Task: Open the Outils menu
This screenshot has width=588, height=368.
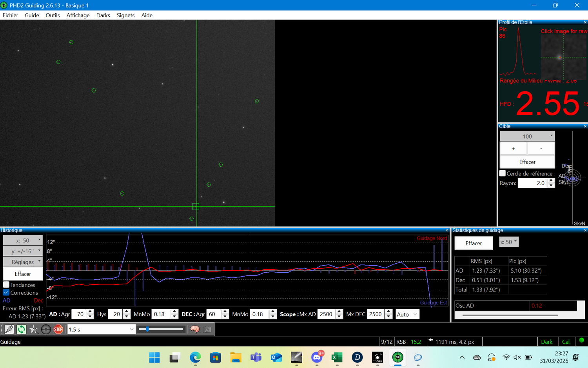Action: pyautogui.click(x=53, y=15)
